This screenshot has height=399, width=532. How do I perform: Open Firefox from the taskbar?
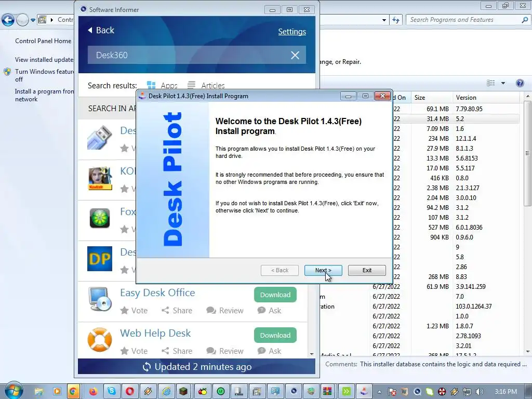click(x=92, y=391)
